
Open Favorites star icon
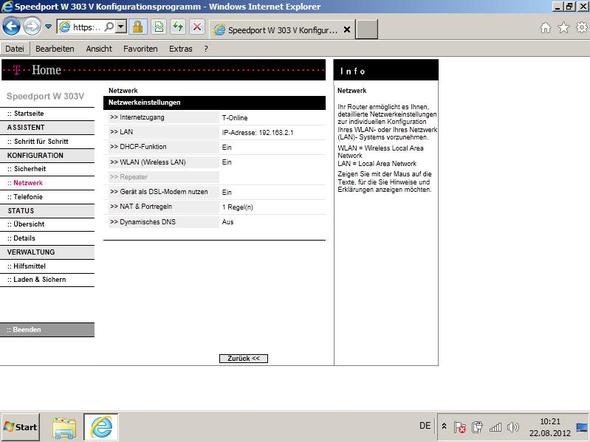[x=563, y=27]
